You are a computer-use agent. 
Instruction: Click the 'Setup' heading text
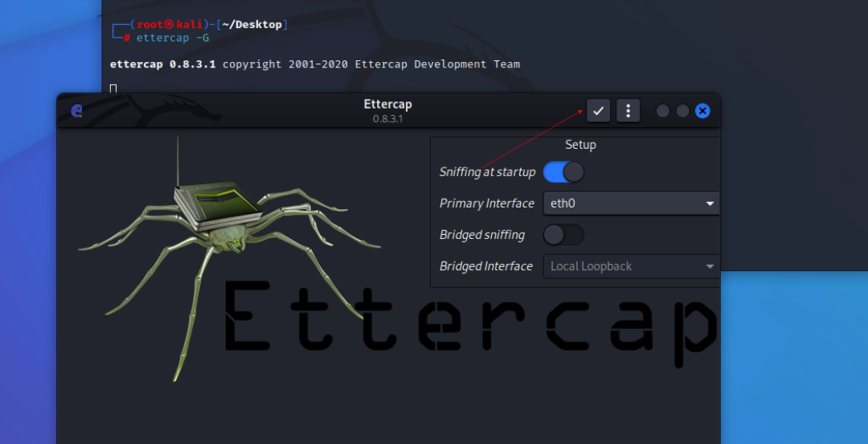click(580, 146)
